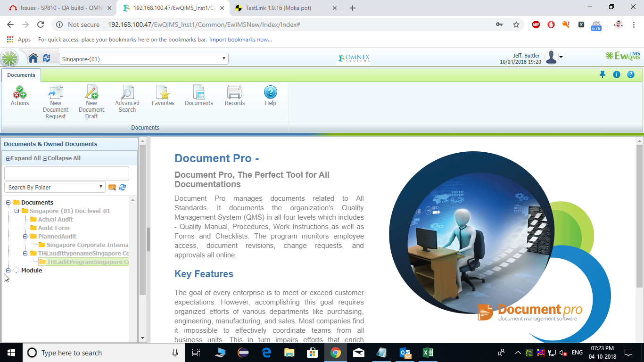Open Favorites from the ribbon
This screenshot has height=362, width=644.
(x=163, y=96)
